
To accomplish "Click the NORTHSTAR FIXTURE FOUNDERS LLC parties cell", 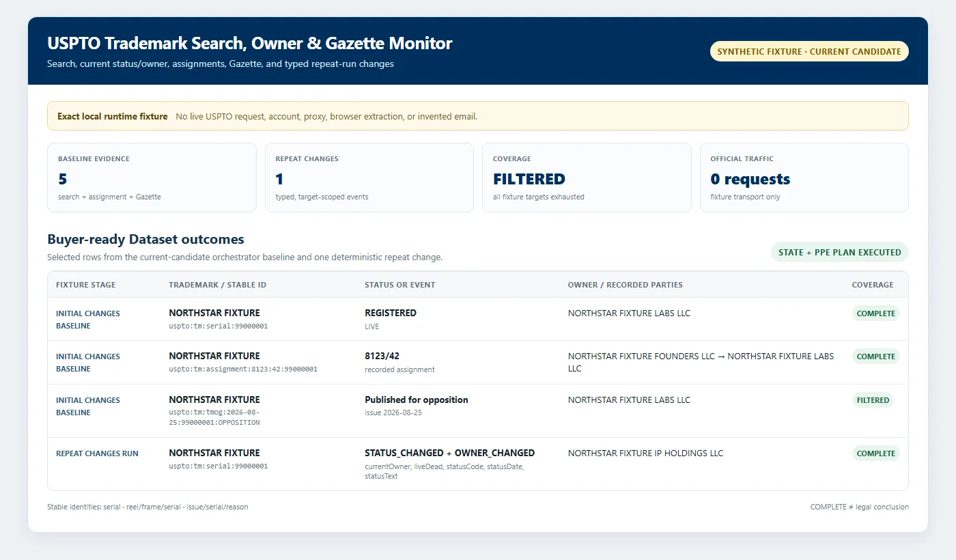I will click(701, 362).
